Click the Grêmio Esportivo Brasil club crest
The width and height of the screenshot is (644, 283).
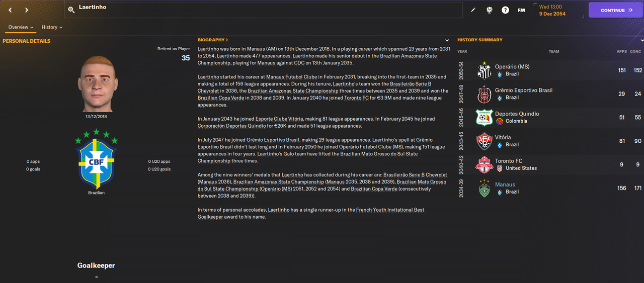coord(484,94)
